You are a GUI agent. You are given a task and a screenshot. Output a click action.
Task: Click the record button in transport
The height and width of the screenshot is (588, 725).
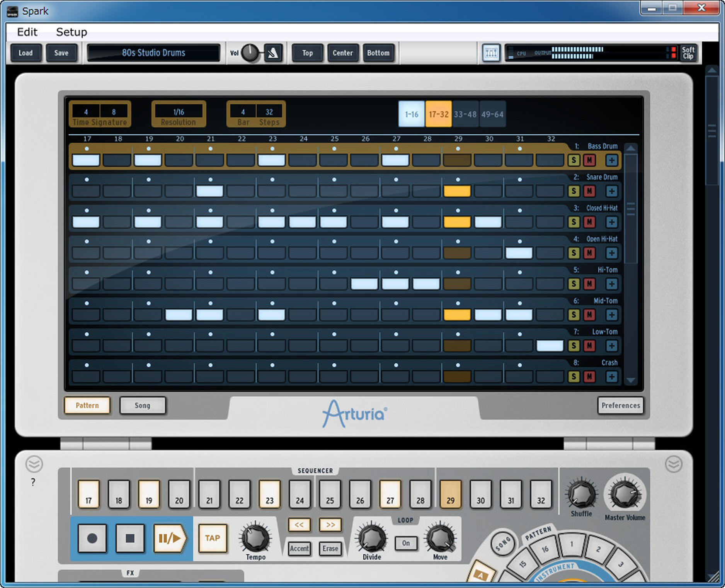(92, 538)
